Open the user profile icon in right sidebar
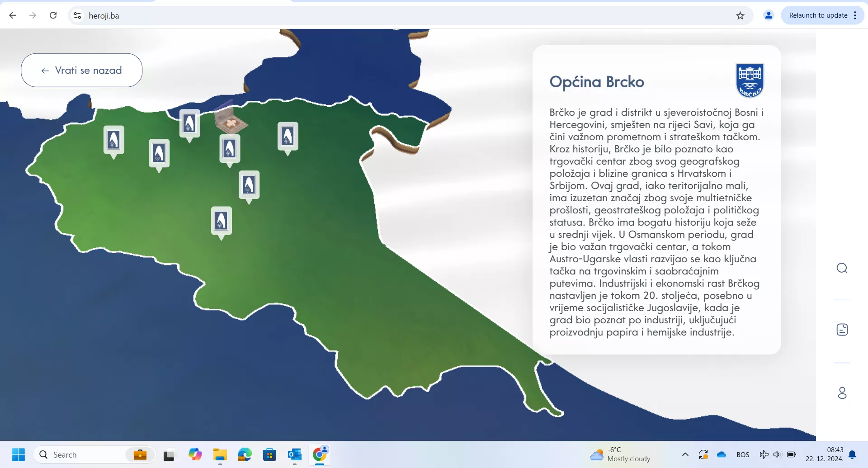Viewport: 868px width, 468px height. 842,392
